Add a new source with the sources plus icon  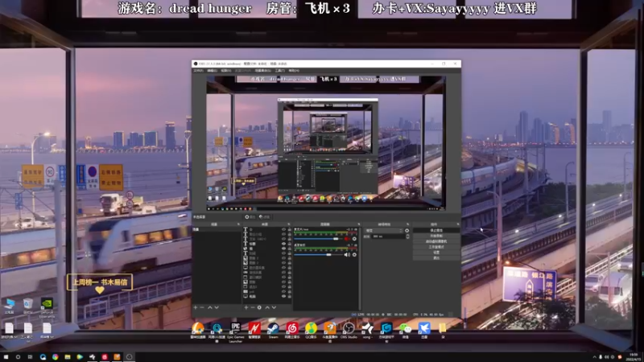click(x=246, y=307)
